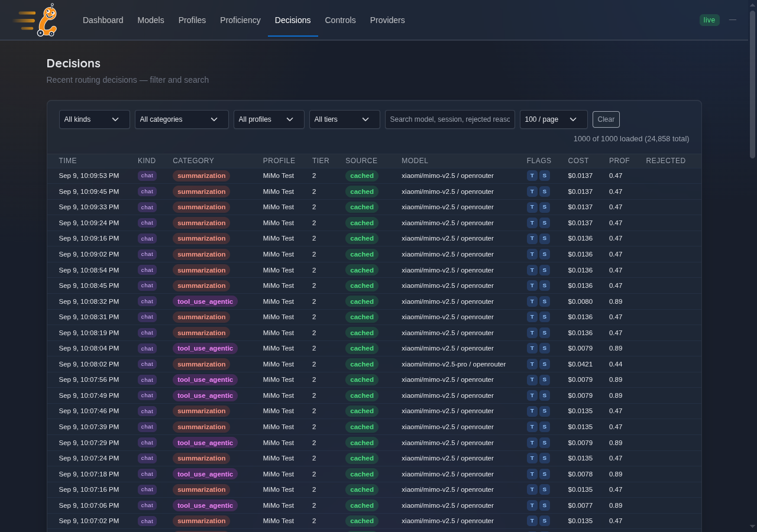Image resolution: width=757 pixels, height=532 pixels.
Task: Click the T flag in 10:08:32 PM row
Action: pyautogui.click(x=532, y=301)
